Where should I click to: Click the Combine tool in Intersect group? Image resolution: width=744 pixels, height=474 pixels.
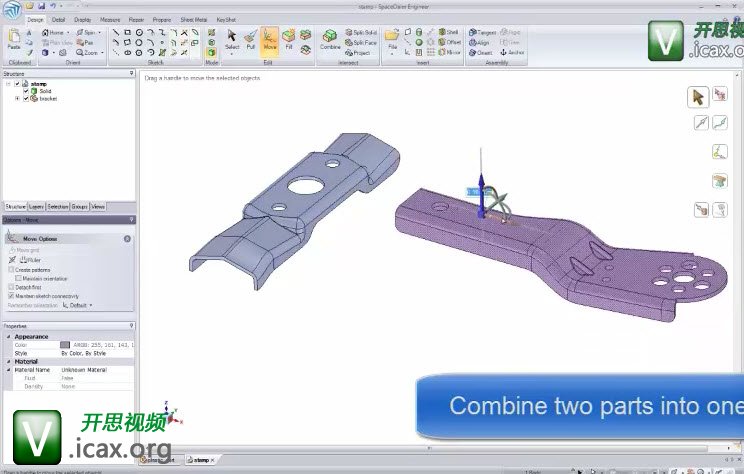click(330, 39)
